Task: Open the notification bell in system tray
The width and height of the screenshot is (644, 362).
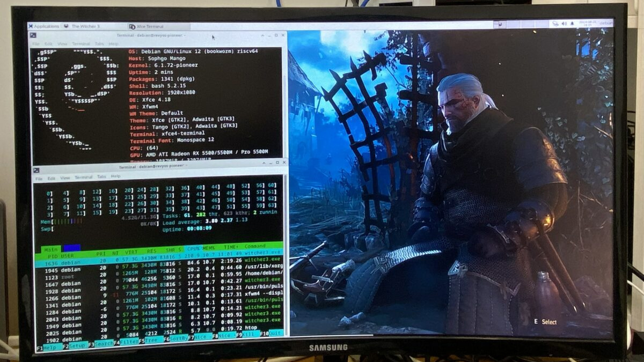Action: [571, 24]
